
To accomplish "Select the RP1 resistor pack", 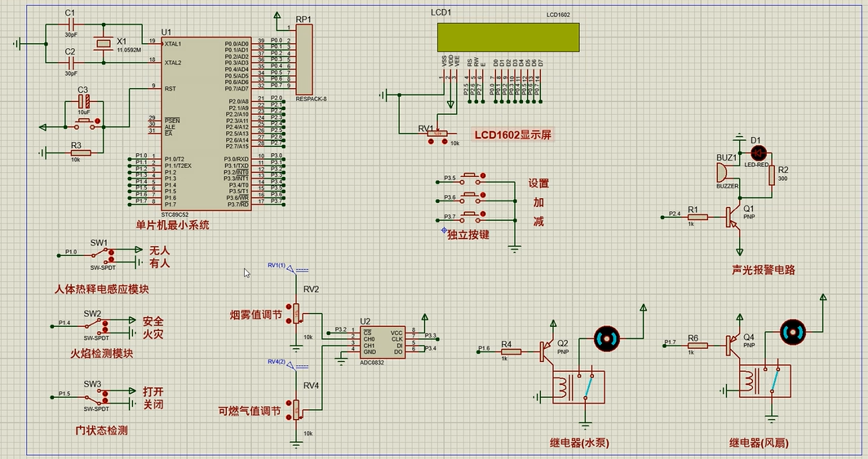I will click(x=304, y=59).
